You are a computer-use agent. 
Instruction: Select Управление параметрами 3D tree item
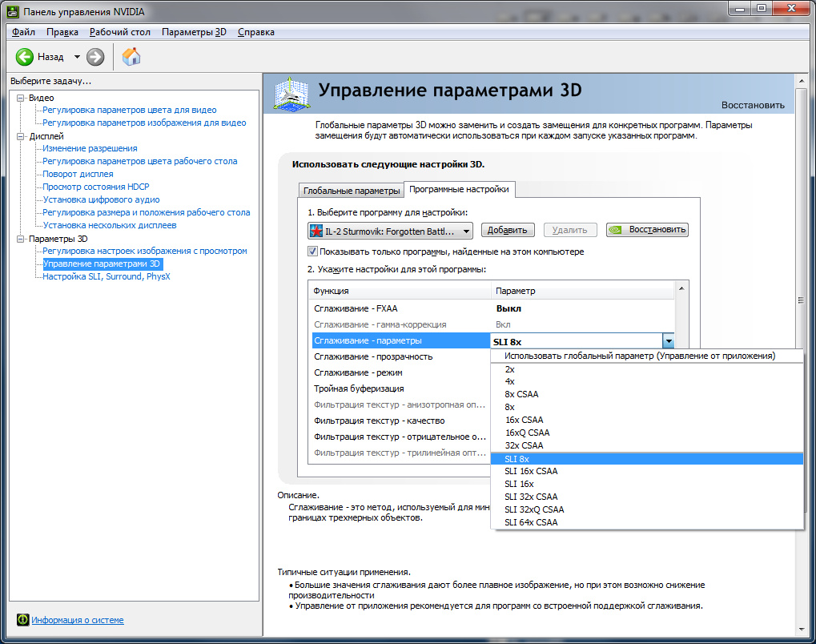tap(102, 264)
